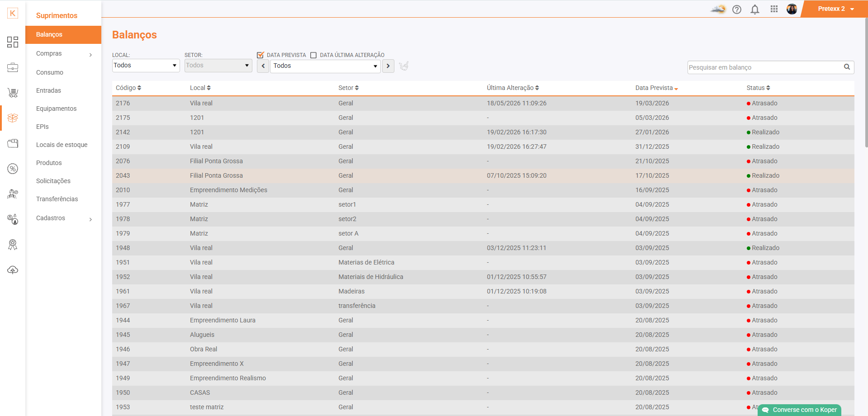Screen dimensions: 868x416
Task: Sort table by Setor column
Action: pyautogui.click(x=349, y=88)
